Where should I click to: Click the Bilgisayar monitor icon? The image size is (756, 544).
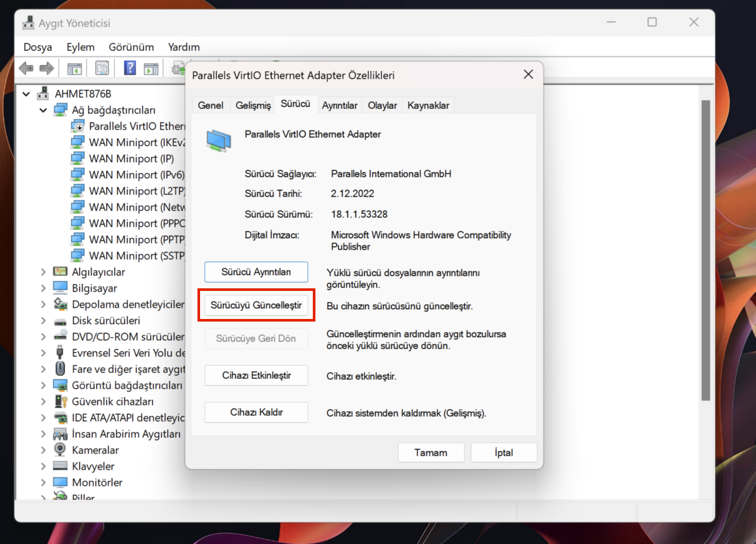point(60,288)
